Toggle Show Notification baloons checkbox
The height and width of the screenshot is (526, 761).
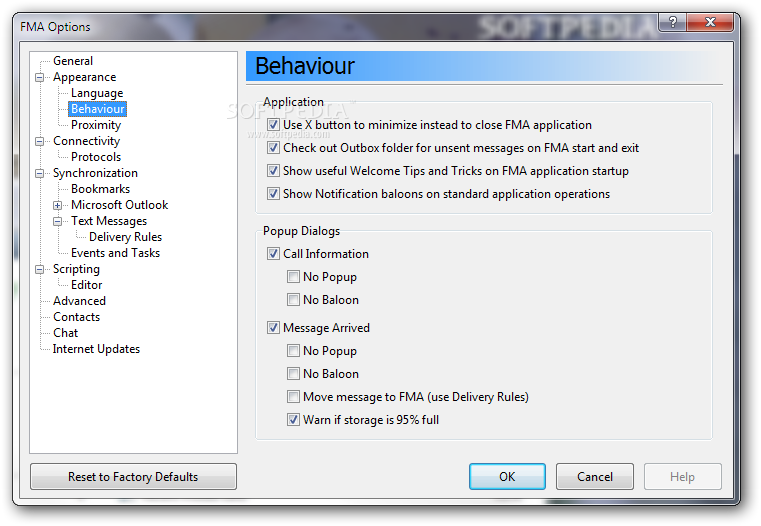[x=273, y=194]
